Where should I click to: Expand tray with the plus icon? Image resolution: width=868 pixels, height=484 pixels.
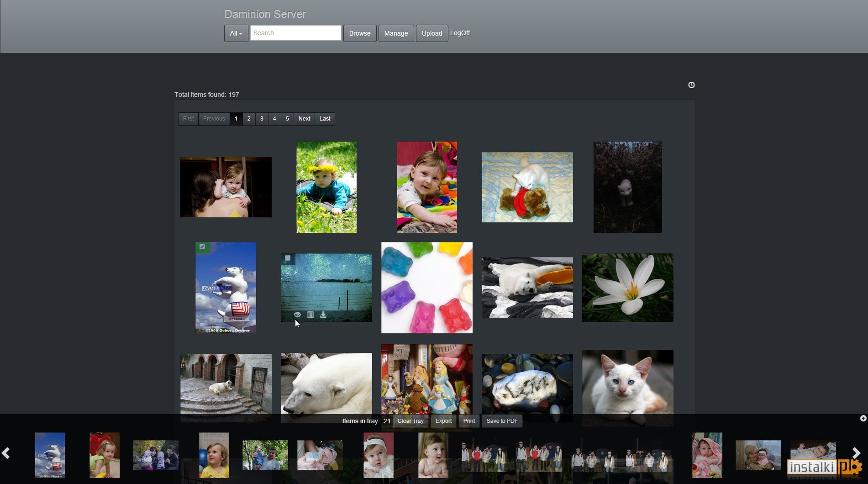(863, 418)
